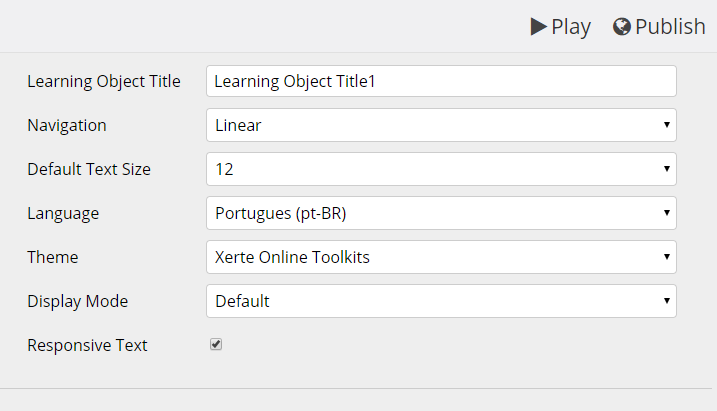Click the arrow on the Display Mode dropdown

click(667, 300)
